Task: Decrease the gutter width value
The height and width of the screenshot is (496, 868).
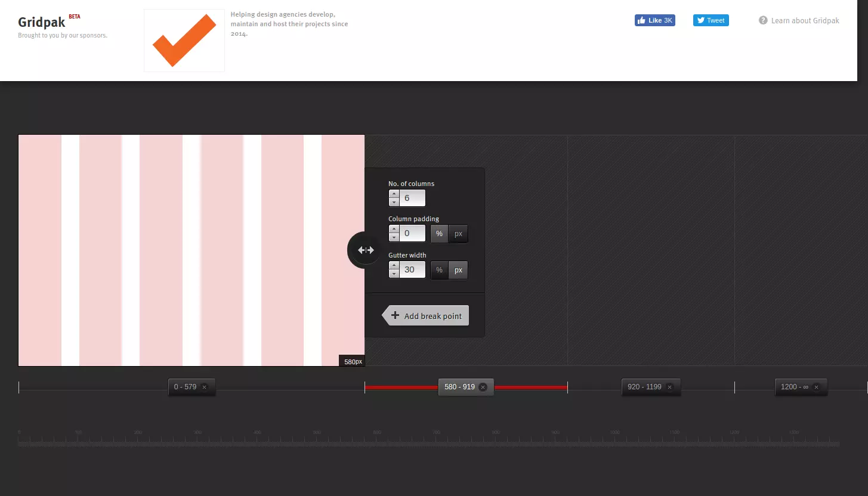Action: [394, 274]
